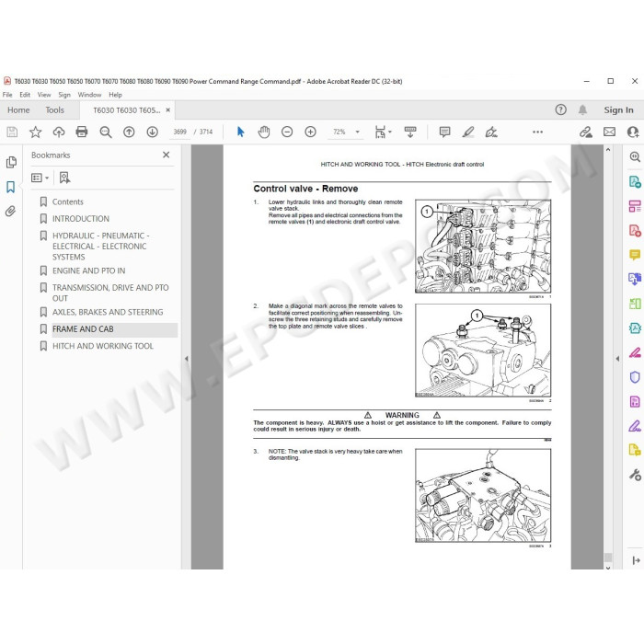Find the current bookmark

pos(64,178)
